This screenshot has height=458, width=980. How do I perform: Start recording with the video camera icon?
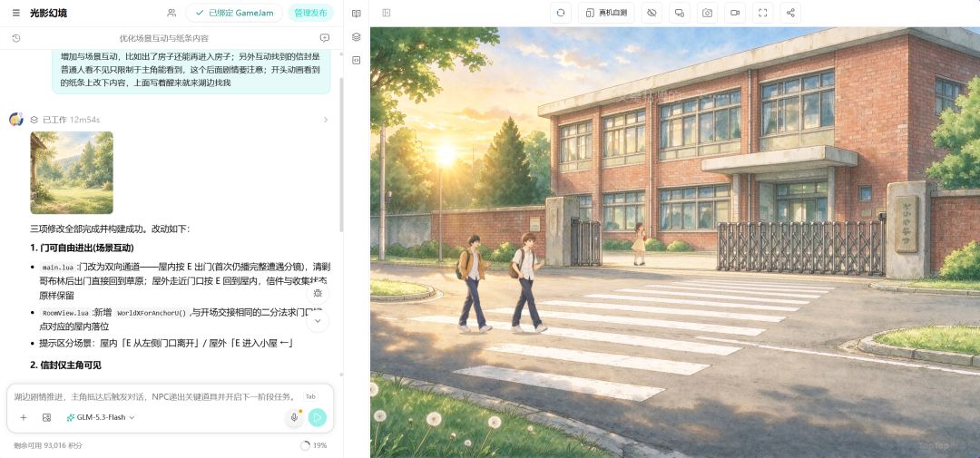pos(735,13)
